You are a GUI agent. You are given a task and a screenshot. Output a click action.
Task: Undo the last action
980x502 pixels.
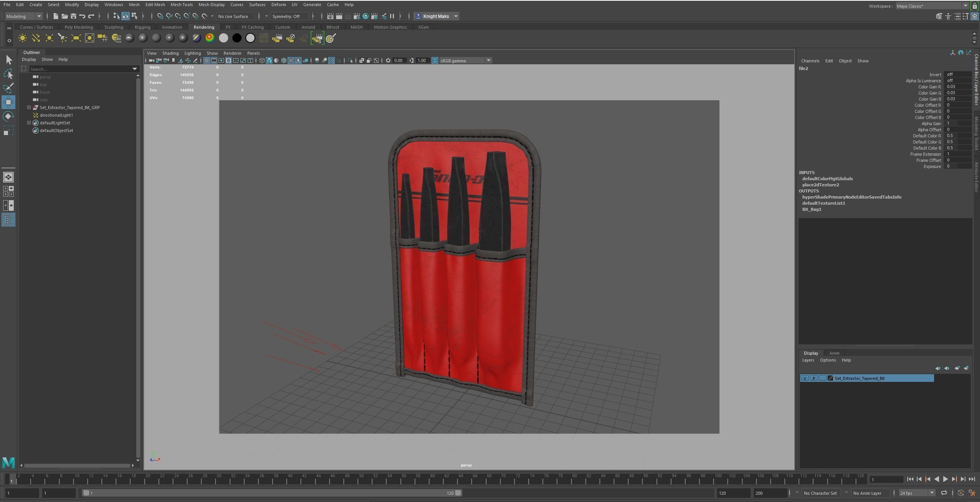click(x=82, y=16)
